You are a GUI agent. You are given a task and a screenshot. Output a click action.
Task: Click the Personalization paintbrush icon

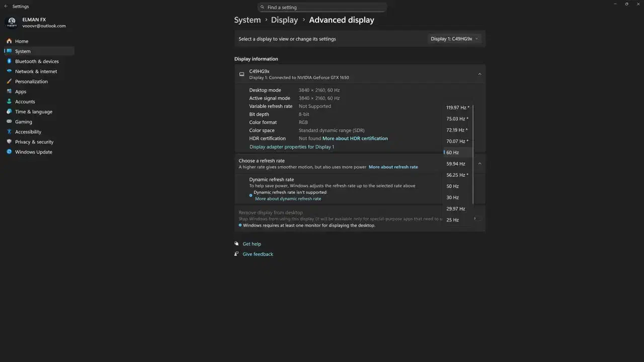9,82
